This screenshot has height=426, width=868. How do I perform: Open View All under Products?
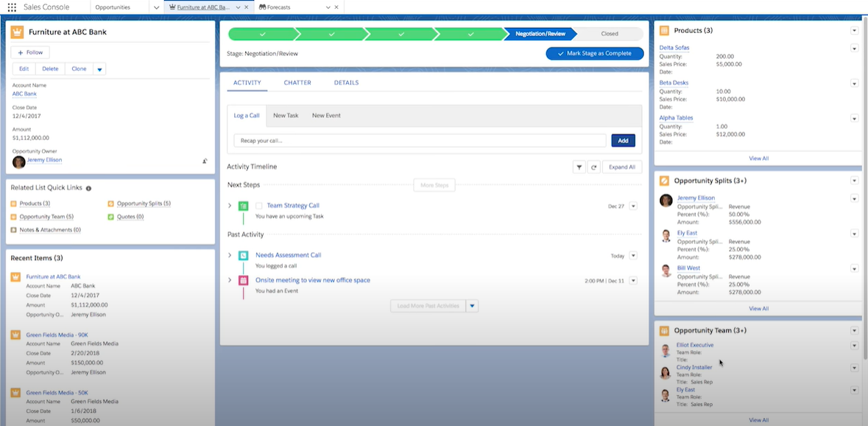pos(758,158)
